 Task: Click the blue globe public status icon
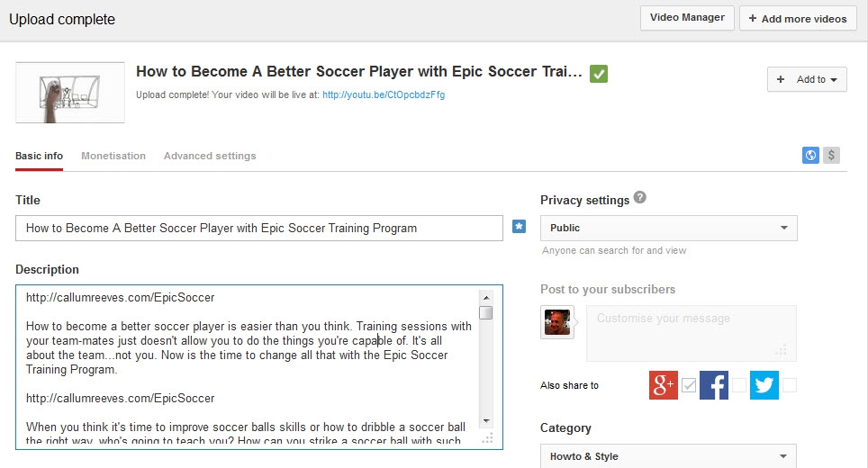pos(810,156)
